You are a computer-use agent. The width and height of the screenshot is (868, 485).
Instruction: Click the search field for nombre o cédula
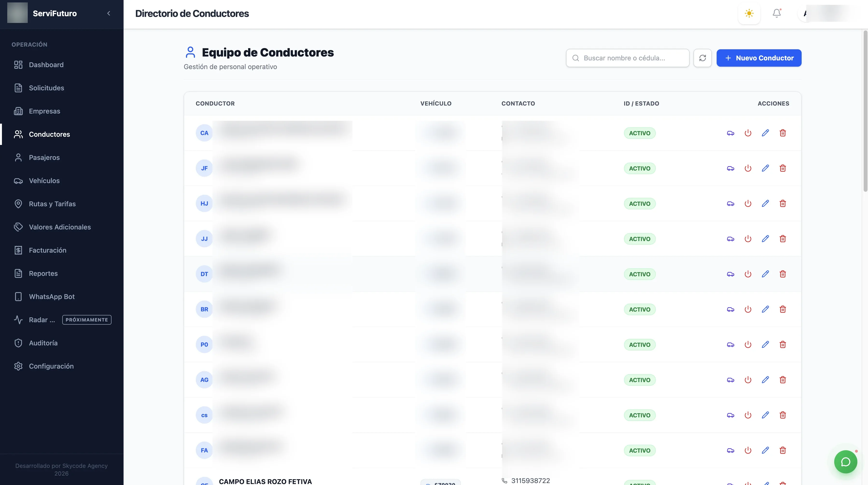click(627, 58)
